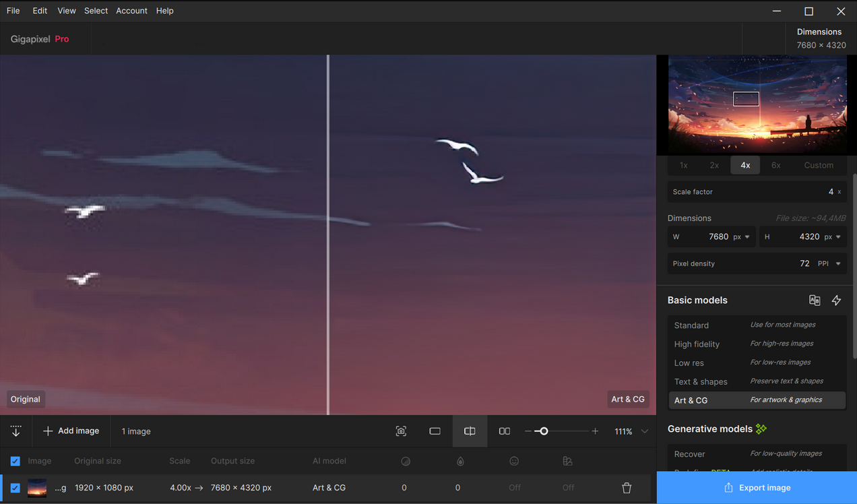857x504 pixels.
Task: Click the navigator preview thumbnail
Action: coord(757,105)
